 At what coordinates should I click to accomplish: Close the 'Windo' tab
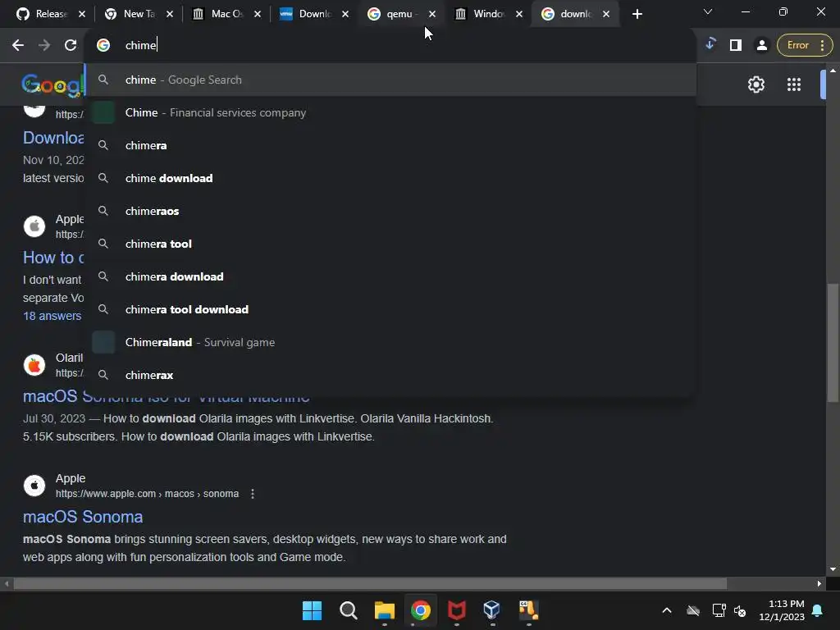[x=519, y=14]
